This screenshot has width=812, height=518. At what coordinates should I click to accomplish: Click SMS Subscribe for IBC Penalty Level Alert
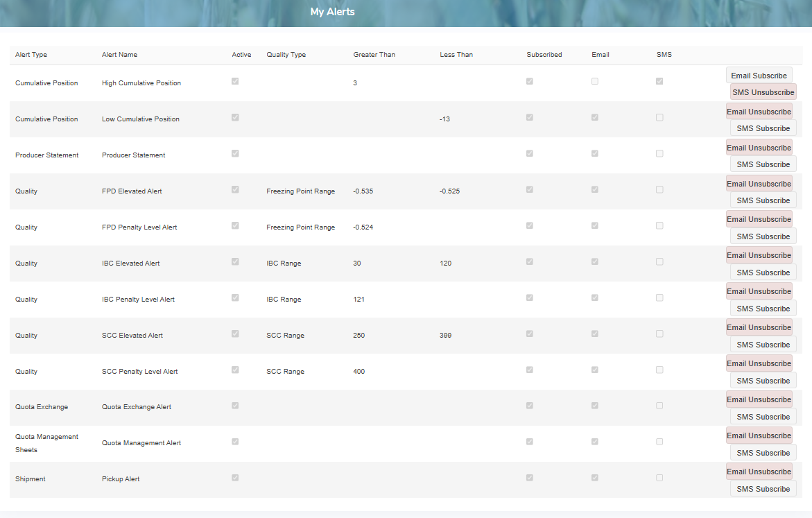[x=763, y=308]
